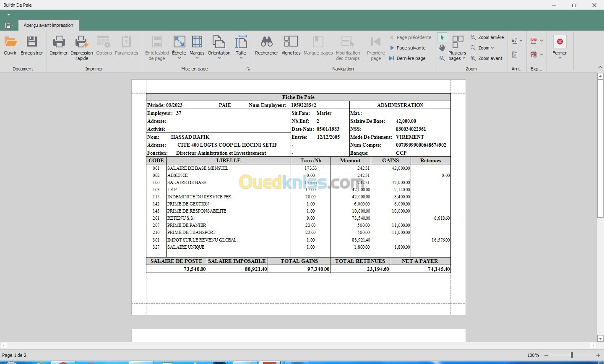This screenshot has height=364, width=604.
Task: Click the vertical scrollbar up arrow
Action: click(x=600, y=76)
